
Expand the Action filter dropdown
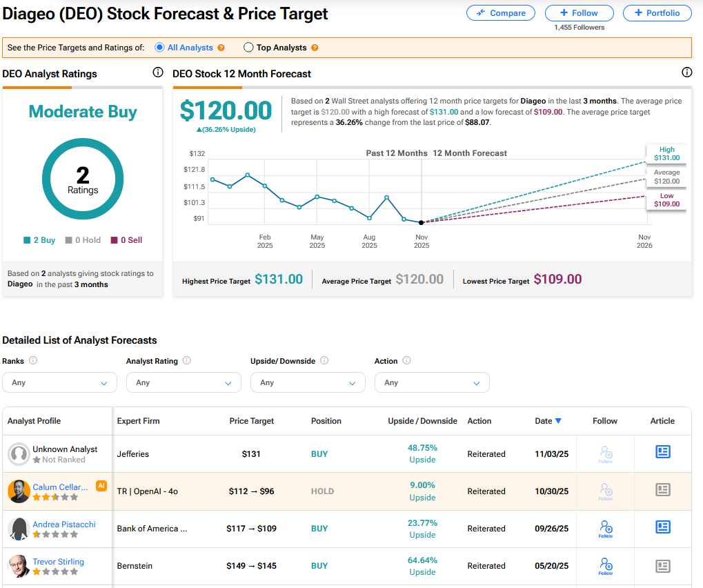(x=432, y=382)
